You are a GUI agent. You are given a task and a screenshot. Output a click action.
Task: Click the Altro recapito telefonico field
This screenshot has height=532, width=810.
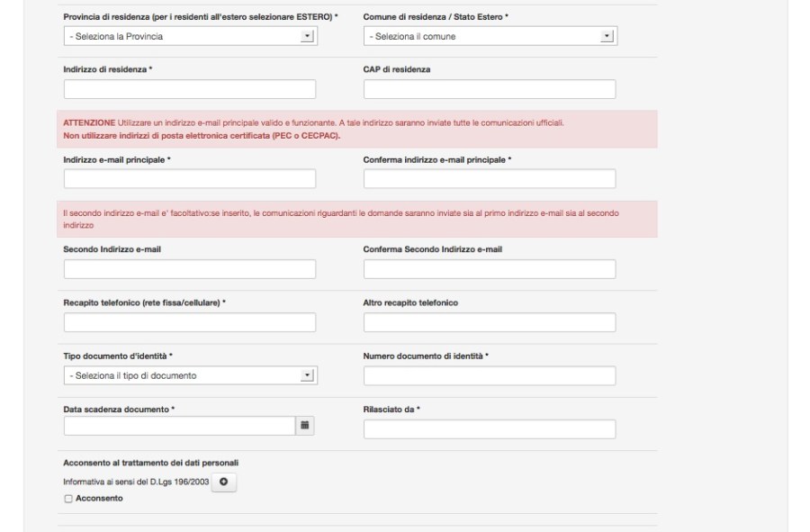click(x=489, y=322)
